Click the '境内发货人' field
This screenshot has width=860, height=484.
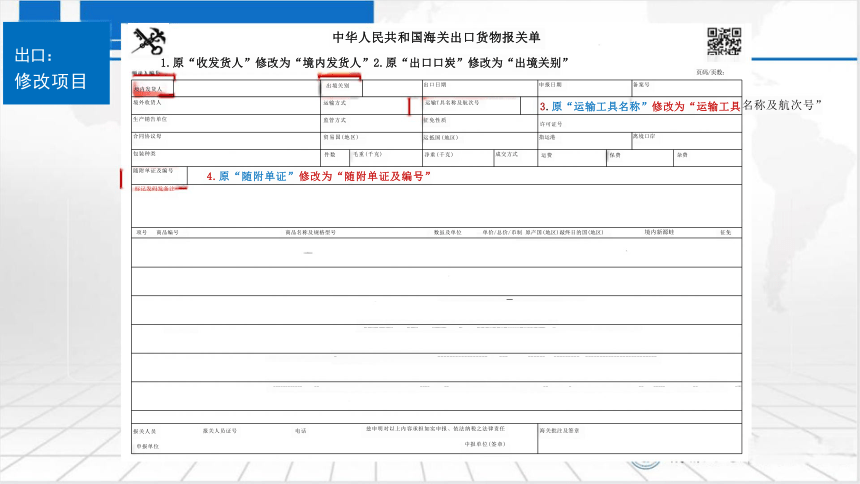pyautogui.click(x=225, y=88)
